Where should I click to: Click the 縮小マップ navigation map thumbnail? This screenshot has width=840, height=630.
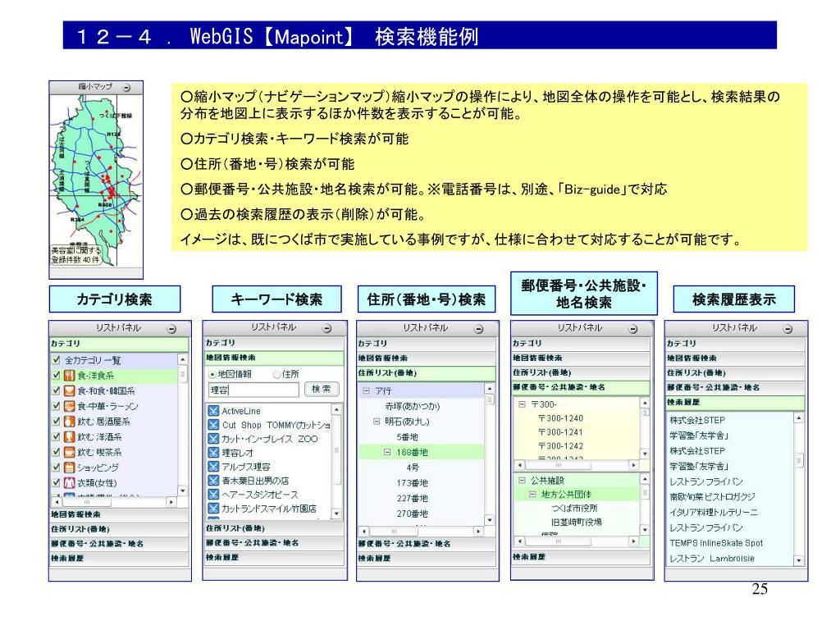click(97, 181)
